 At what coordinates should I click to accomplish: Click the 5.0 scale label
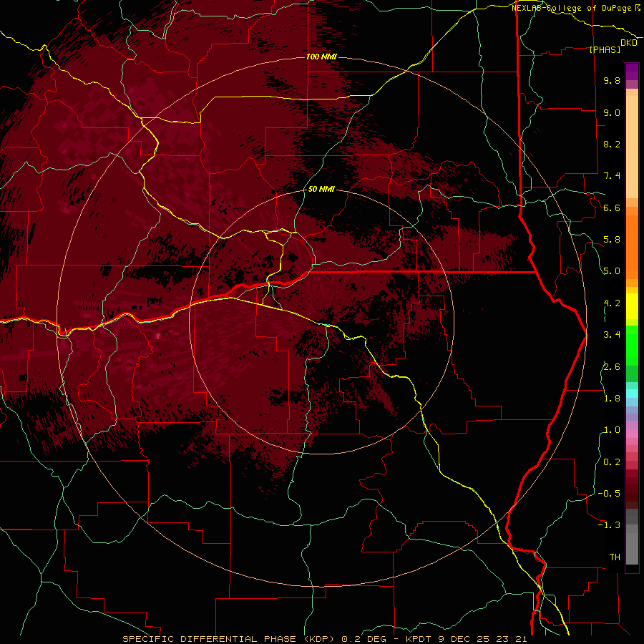click(612, 271)
